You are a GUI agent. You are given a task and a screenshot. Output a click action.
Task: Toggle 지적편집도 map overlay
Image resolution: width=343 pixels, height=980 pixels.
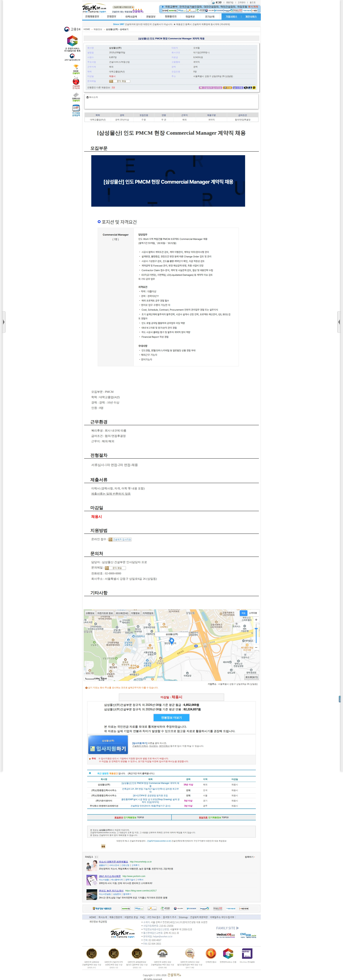pyautogui.click(x=148, y=613)
